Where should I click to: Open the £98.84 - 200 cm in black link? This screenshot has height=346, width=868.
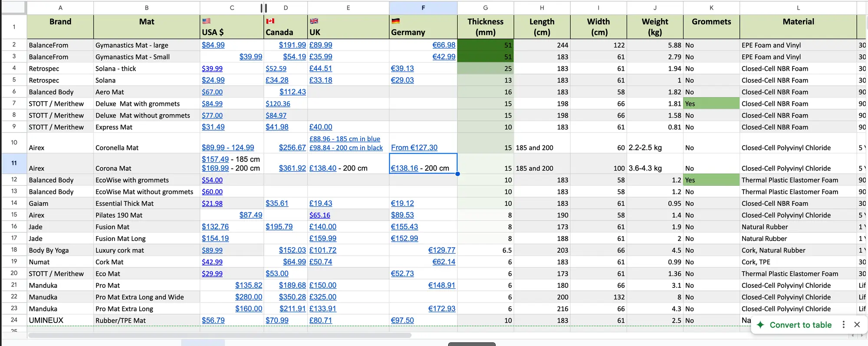pos(346,148)
